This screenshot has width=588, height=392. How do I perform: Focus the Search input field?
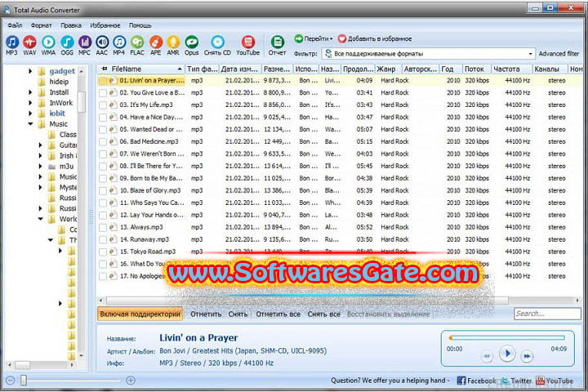(546, 314)
